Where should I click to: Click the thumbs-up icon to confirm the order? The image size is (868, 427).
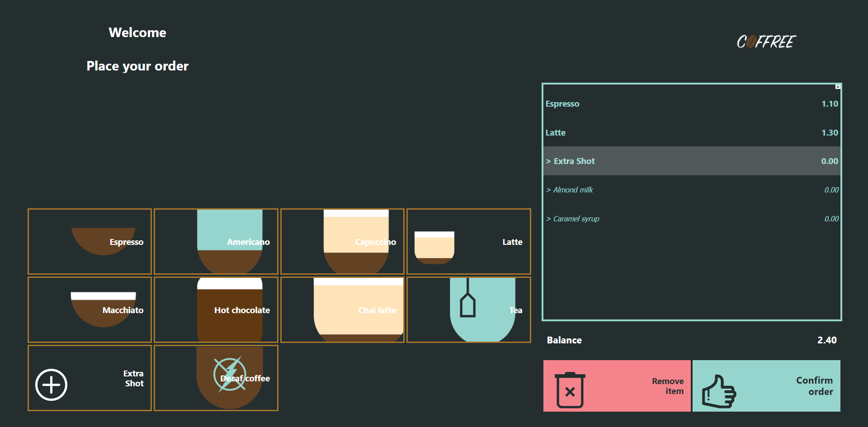click(719, 391)
